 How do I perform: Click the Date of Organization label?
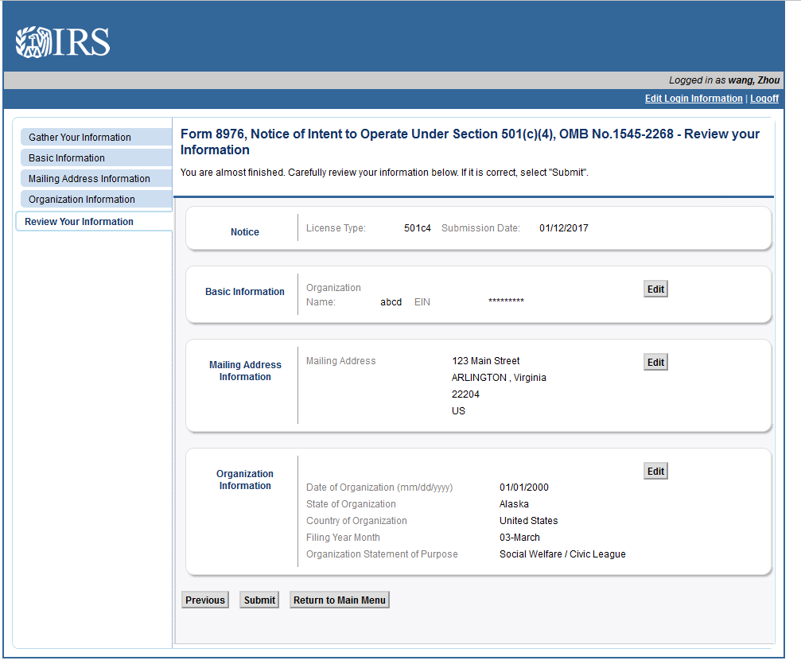379,487
